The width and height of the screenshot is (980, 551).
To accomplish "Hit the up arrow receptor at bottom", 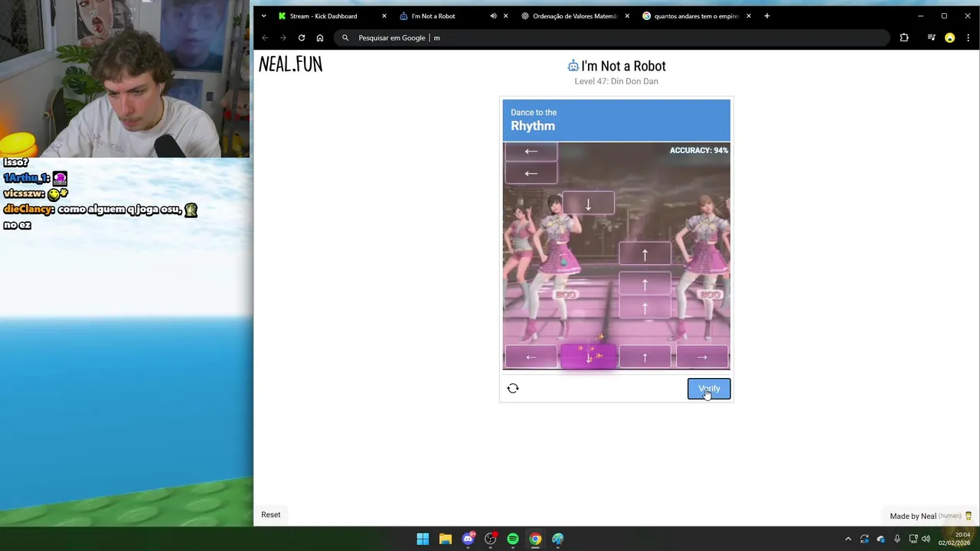I will (645, 357).
